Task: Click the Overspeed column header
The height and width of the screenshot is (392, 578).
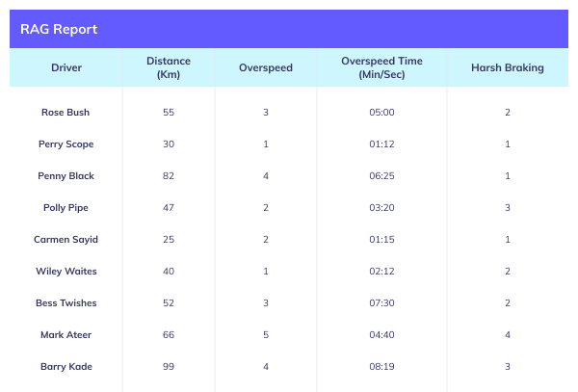Action: tap(266, 67)
